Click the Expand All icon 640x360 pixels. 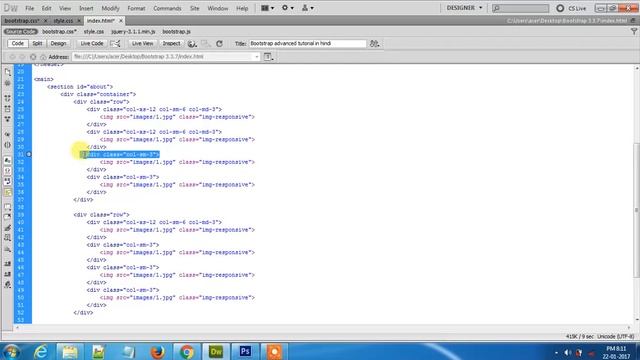point(8,119)
